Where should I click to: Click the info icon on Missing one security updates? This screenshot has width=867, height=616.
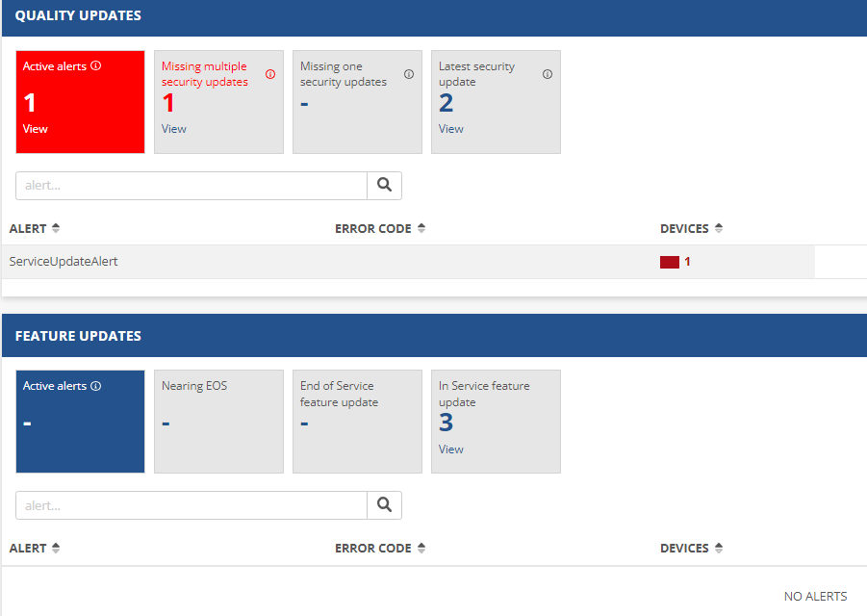tap(409, 73)
